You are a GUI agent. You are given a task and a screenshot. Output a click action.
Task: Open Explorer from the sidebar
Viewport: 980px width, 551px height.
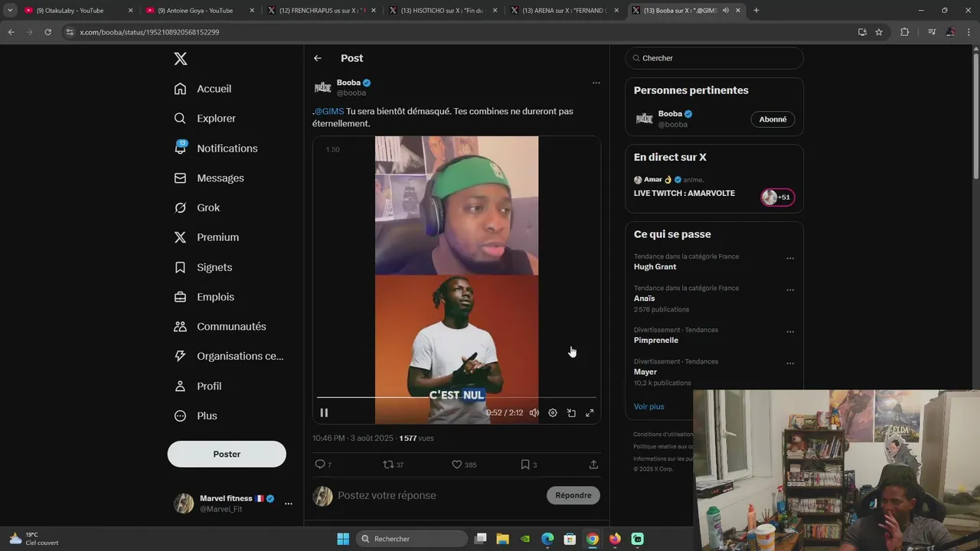(205, 119)
